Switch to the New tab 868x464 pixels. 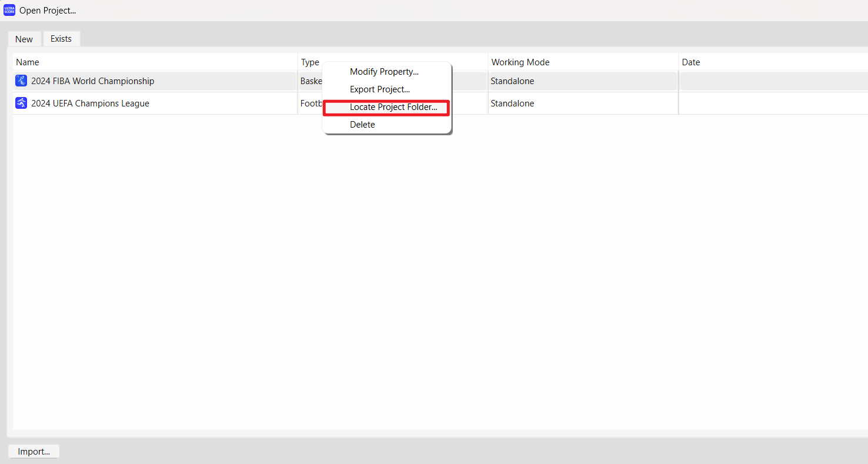tap(24, 39)
